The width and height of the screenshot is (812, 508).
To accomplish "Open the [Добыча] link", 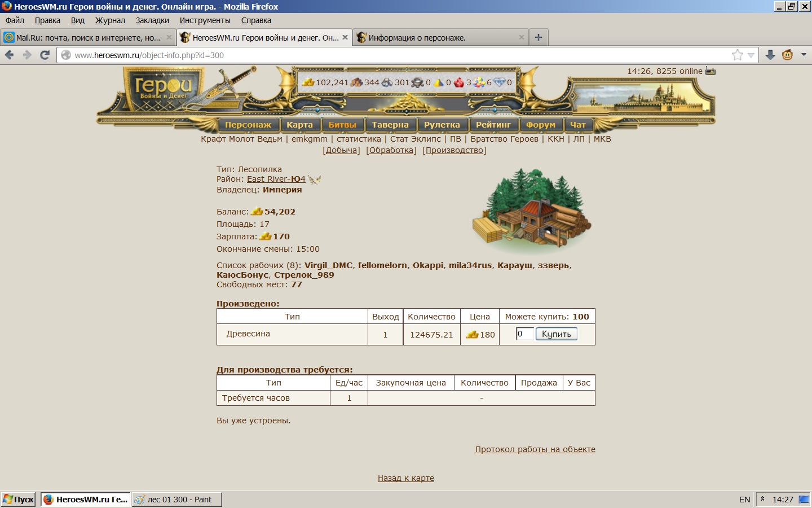I will [x=341, y=150].
